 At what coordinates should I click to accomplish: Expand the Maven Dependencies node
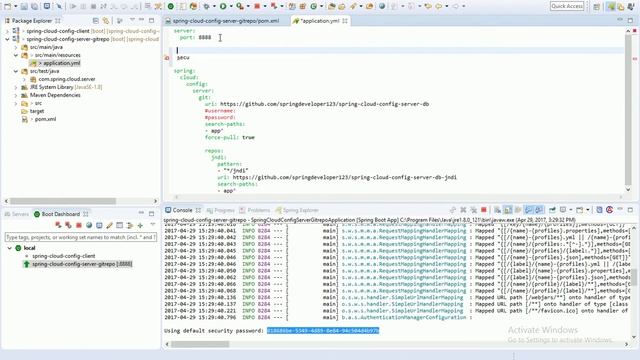click(16, 95)
